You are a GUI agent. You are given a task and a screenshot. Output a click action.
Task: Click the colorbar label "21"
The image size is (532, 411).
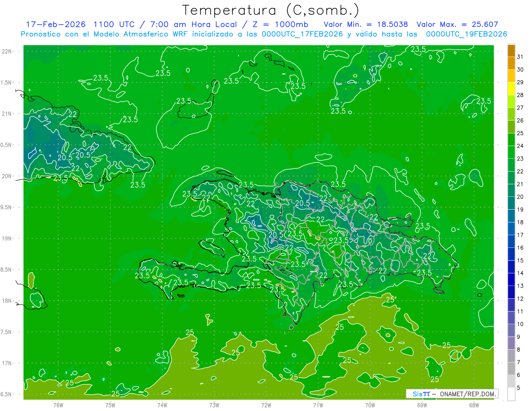point(520,184)
